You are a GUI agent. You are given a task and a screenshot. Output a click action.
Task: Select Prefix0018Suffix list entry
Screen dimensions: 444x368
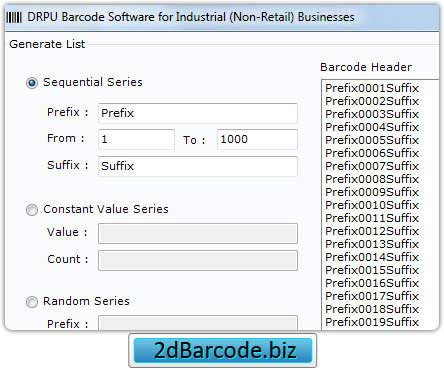[x=372, y=309]
